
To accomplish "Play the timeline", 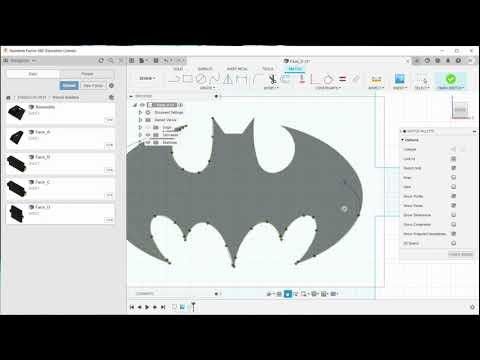I will [147, 307].
